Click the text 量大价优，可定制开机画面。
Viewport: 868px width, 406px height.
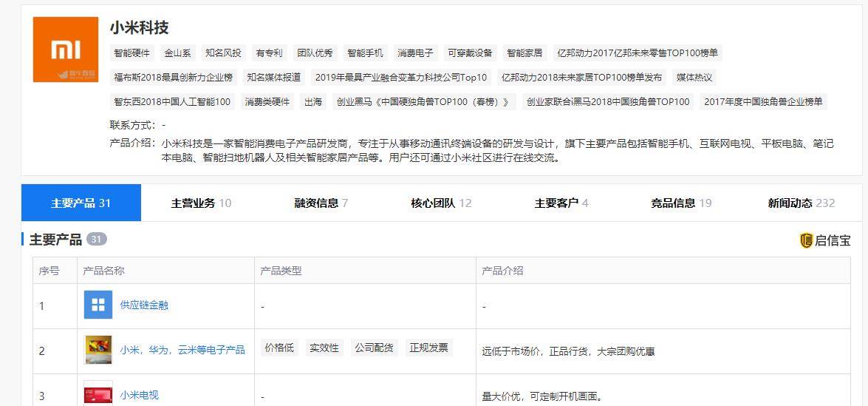(x=542, y=396)
